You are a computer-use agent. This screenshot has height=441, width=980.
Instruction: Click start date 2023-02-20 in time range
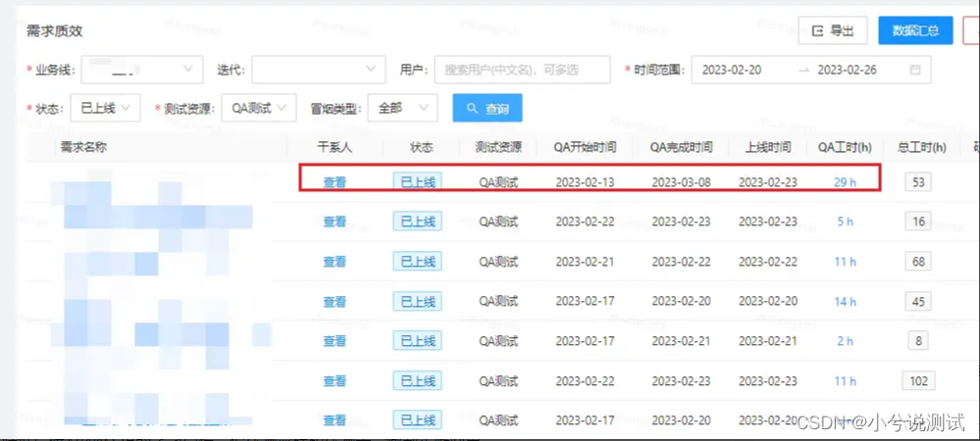pos(731,70)
